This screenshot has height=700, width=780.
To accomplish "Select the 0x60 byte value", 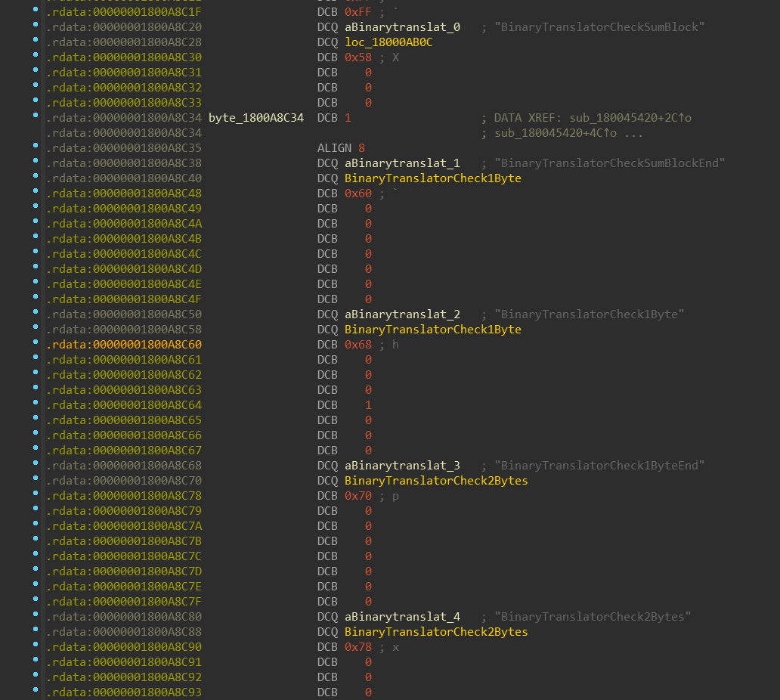I will tap(357, 193).
